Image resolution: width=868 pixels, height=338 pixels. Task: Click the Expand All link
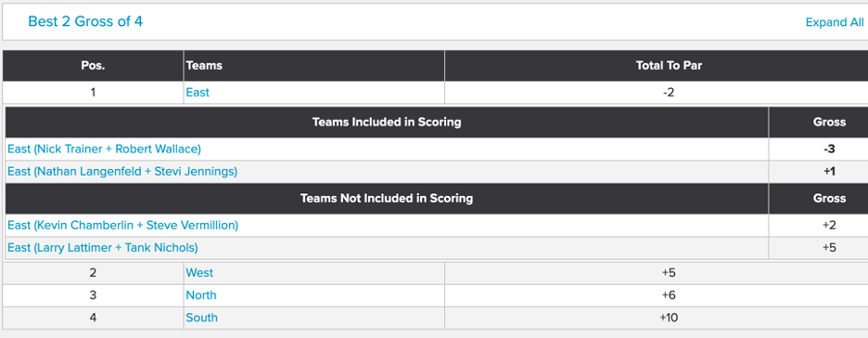[x=835, y=22]
